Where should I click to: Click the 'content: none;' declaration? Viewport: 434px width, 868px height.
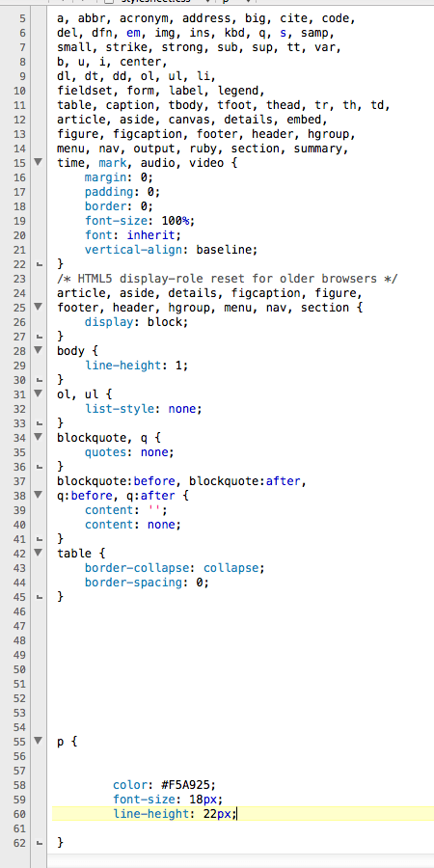[x=133, y=525]
